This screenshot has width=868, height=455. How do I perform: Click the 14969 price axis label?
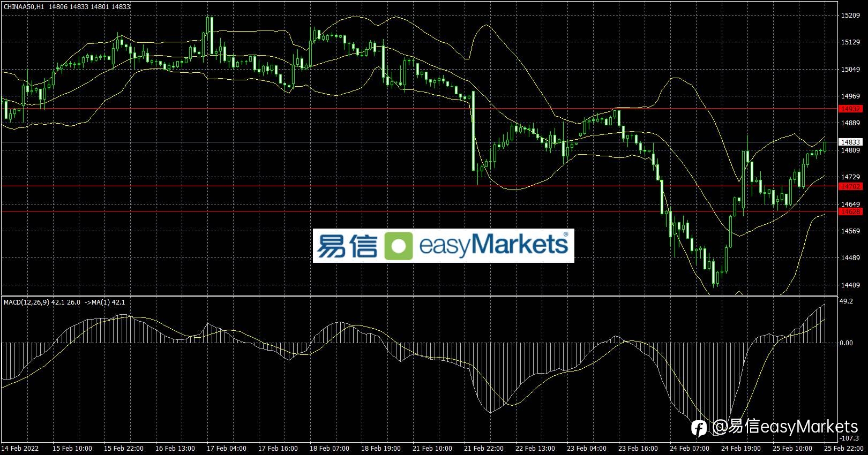point(851,96)
